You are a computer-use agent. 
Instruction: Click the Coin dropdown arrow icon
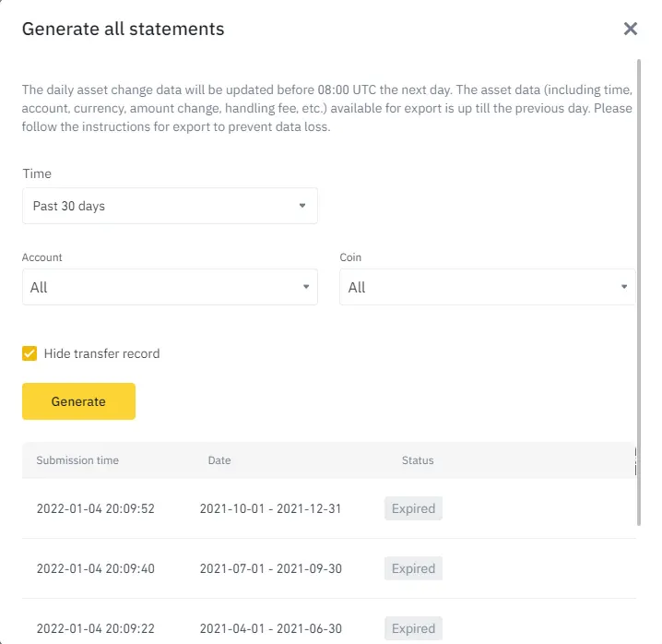point(624,287)
